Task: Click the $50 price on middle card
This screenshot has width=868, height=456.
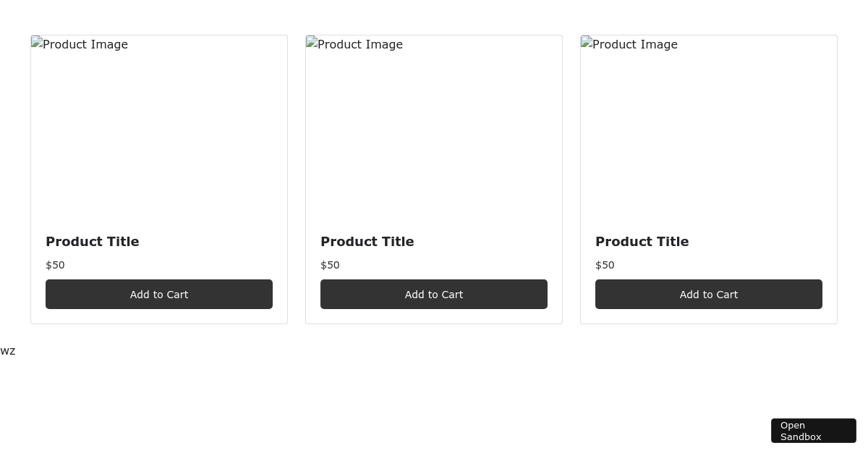Action: coord(330,265)
